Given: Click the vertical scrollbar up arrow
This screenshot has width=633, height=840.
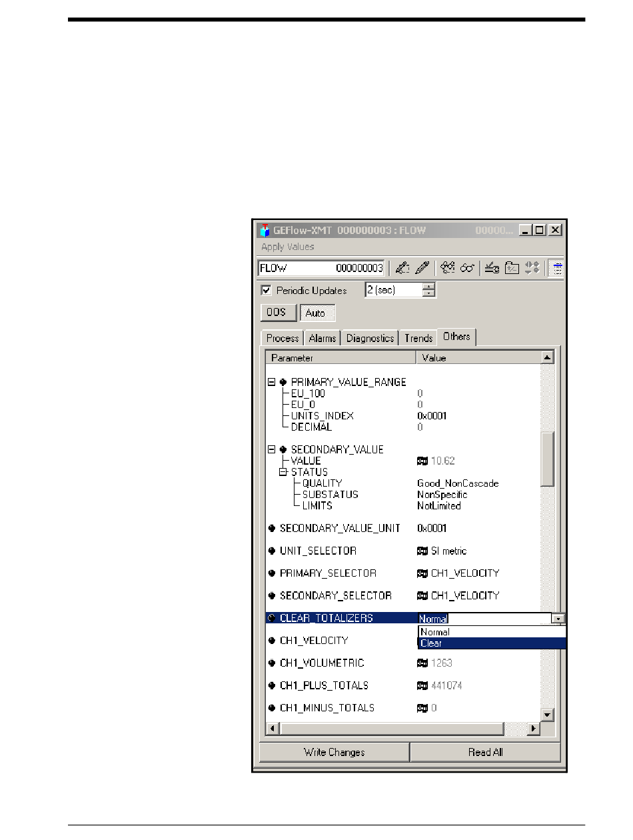Looking at the screenshot, I should tap(547, 358).
